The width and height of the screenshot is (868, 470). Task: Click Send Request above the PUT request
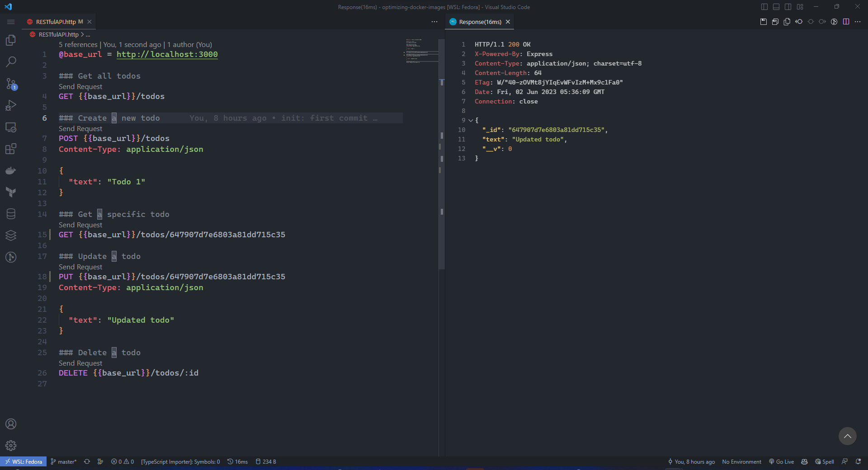(80, 267)
